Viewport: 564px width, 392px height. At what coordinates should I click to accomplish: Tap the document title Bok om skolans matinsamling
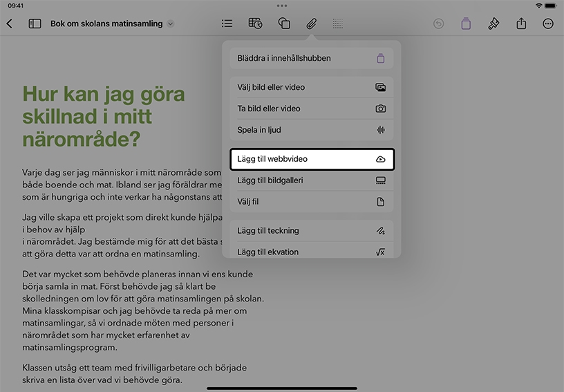(106, 24)
